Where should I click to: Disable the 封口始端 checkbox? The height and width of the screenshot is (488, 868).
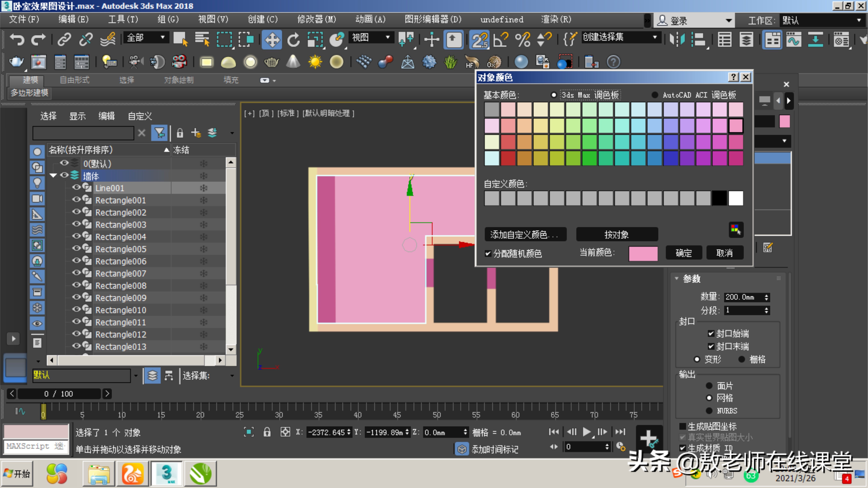coord(711,333)
